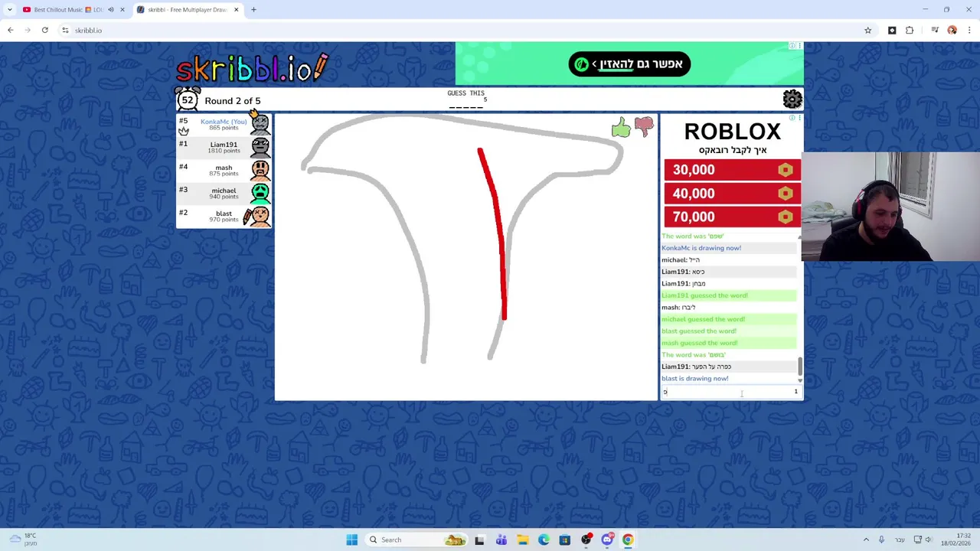Viewport: 980px width, 551px height.
Task: Click blast player avatar with pencil
Action: click(x=257, y=216)
